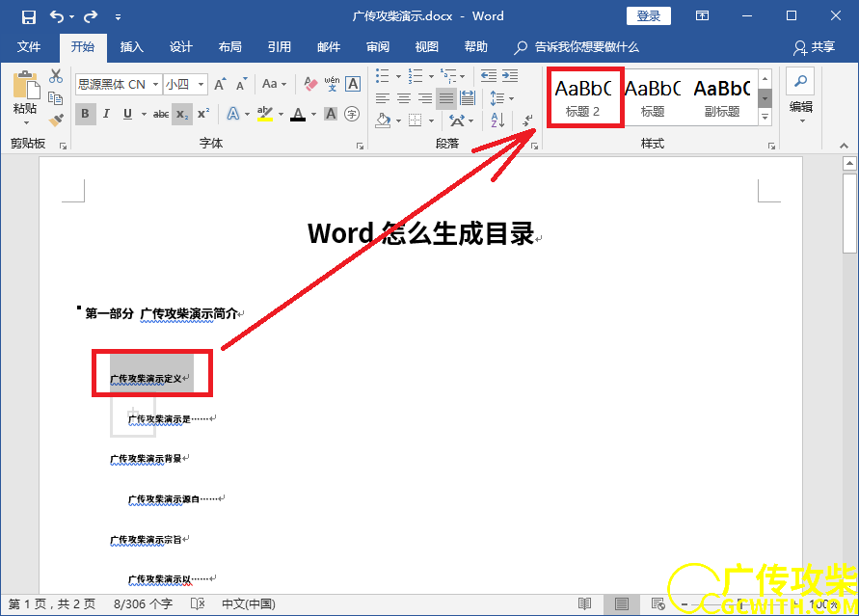Clear all formatting with the eraser icon
859x616 pixels.
click(x=310, y=84)
